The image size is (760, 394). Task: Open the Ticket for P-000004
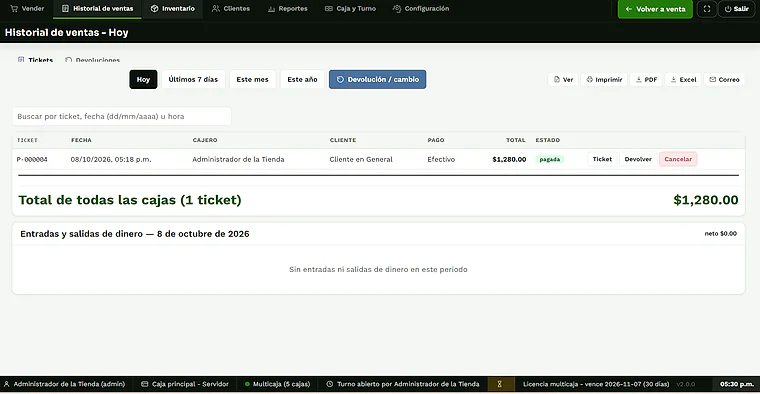coord(602,159)
